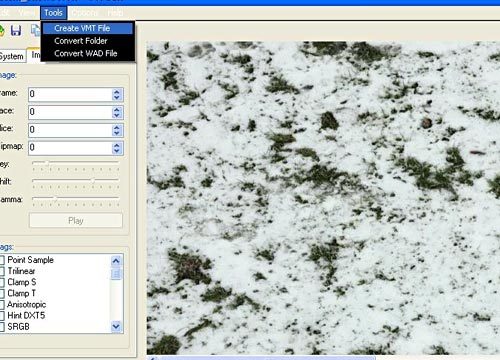Click the Gamma slider track
The height and width of the screenshot is (360, 500).
[76, 198]
